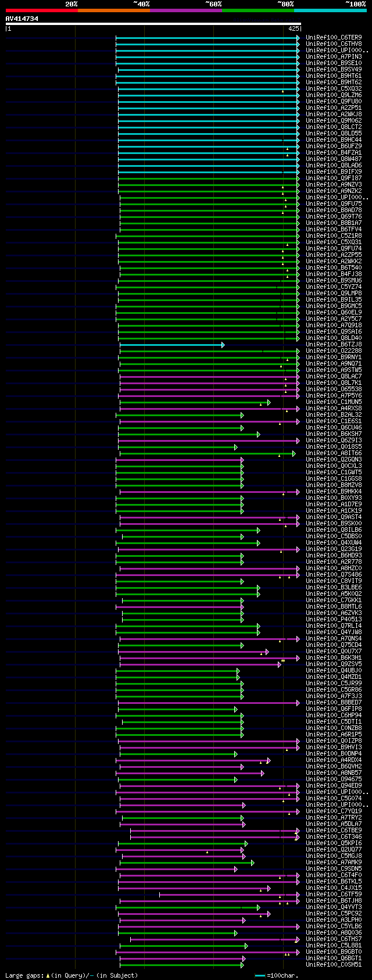Select the UniRef100_A4RXS8 label
Screen dimensions: 372x980
pyautogui.click(x=334, y=409)
